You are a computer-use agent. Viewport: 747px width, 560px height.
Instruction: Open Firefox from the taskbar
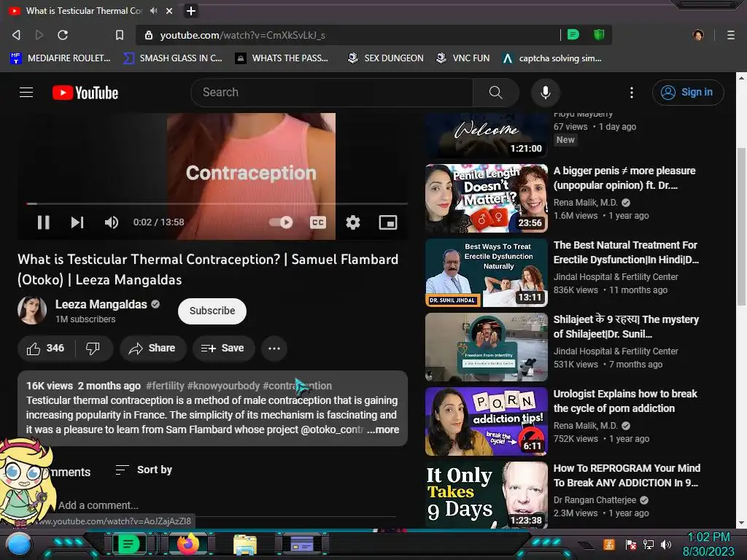tap(187, 544)
